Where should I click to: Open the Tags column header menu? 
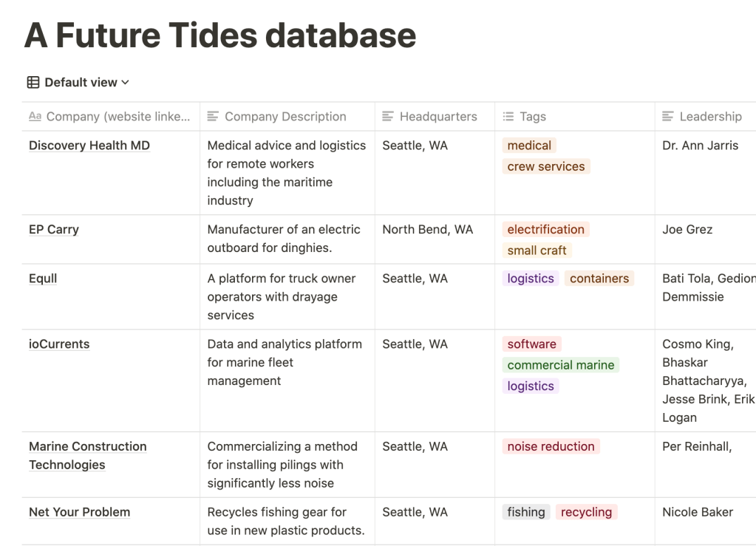(533, 117)
